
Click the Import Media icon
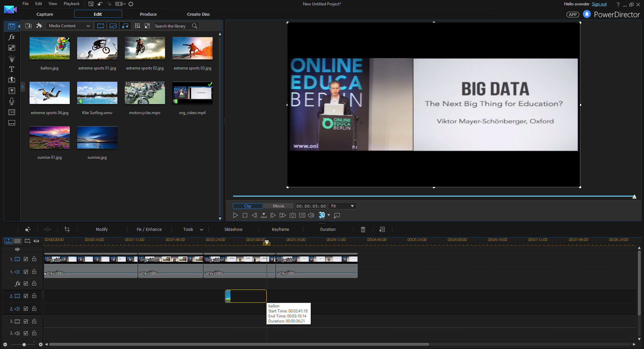pos(29,26)
